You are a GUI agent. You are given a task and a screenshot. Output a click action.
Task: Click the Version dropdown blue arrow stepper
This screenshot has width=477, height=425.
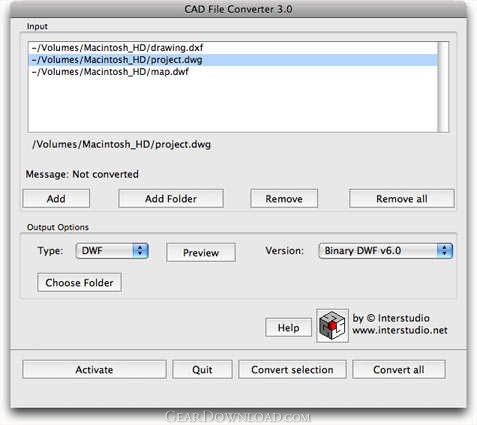445,251
